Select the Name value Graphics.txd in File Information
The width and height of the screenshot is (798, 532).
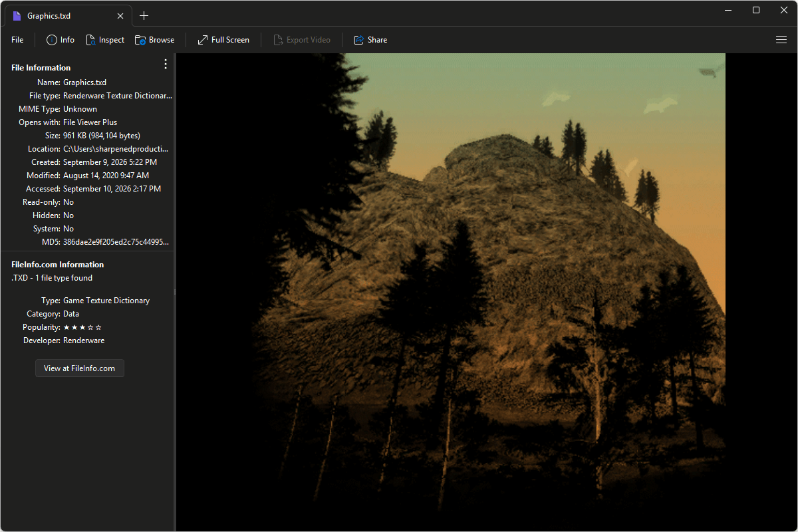(84, 82)
